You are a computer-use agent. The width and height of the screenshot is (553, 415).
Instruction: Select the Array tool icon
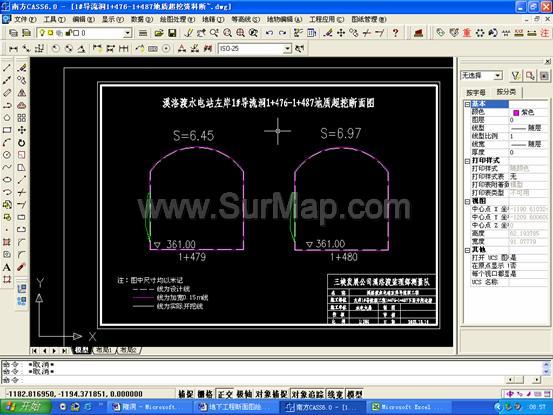22,117
